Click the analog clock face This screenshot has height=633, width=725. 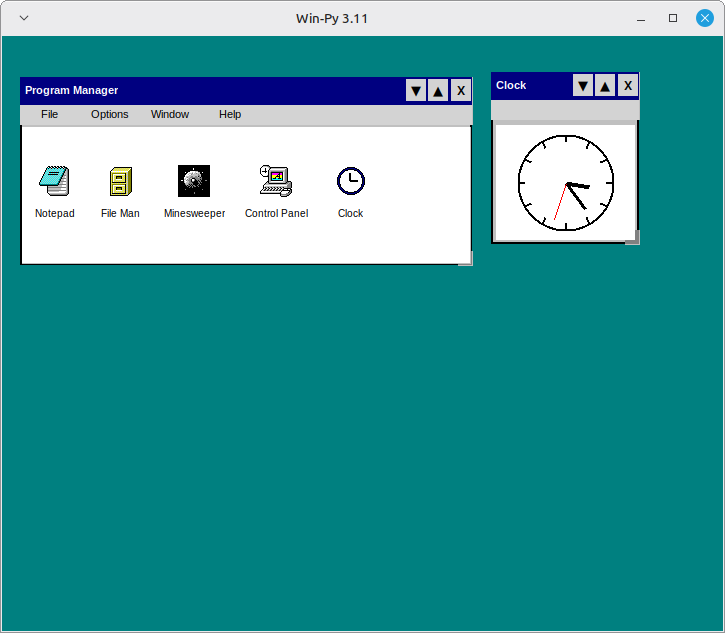tap(566, 183)
